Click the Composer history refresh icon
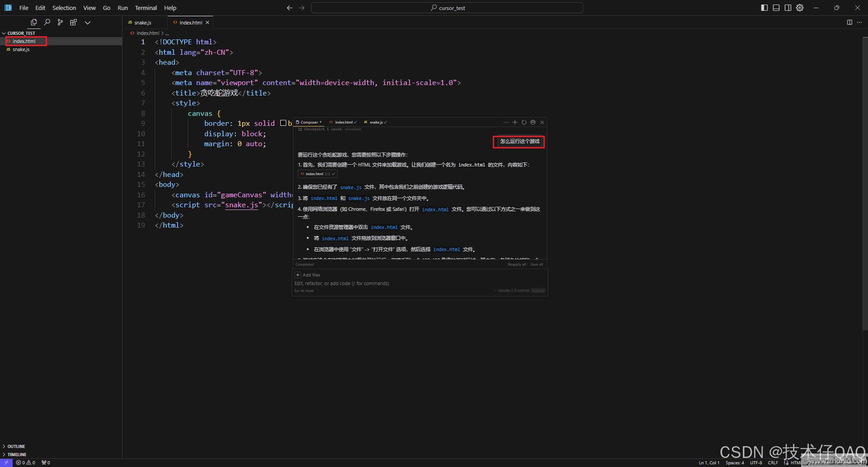868x467 pixels. (x=524, y=122)
